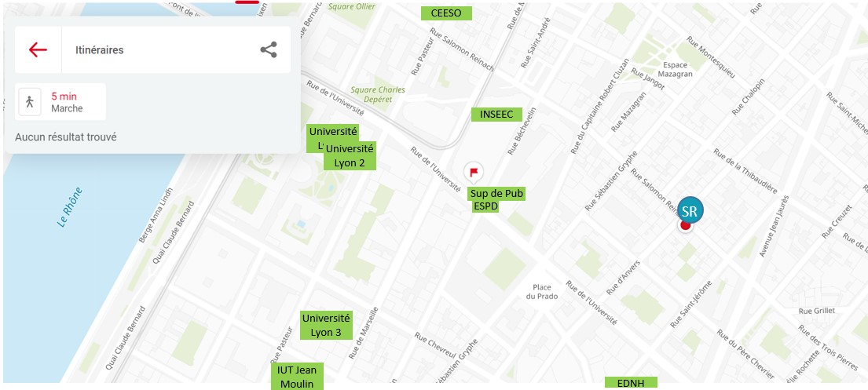Image resolution: width=868 pixels, height=390 pixels.
Task: Click the Rue du Père Chevrier label
Action: pos(745,355)
